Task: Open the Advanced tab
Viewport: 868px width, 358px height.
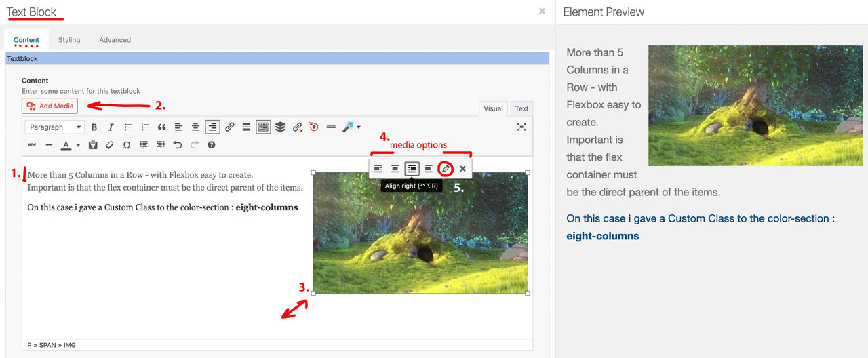Action: tap(115, 40)
